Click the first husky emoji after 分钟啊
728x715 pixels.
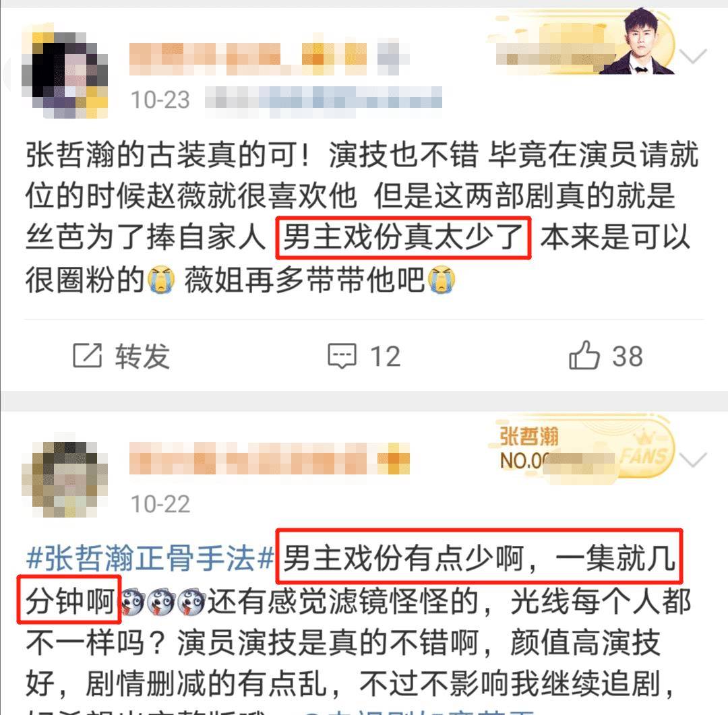[x=133, y=602]
